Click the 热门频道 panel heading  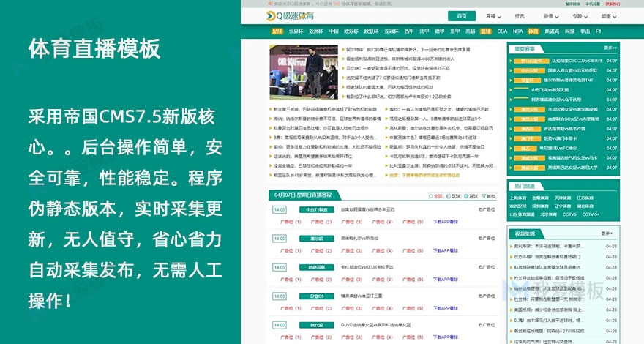tap(525, 186)
